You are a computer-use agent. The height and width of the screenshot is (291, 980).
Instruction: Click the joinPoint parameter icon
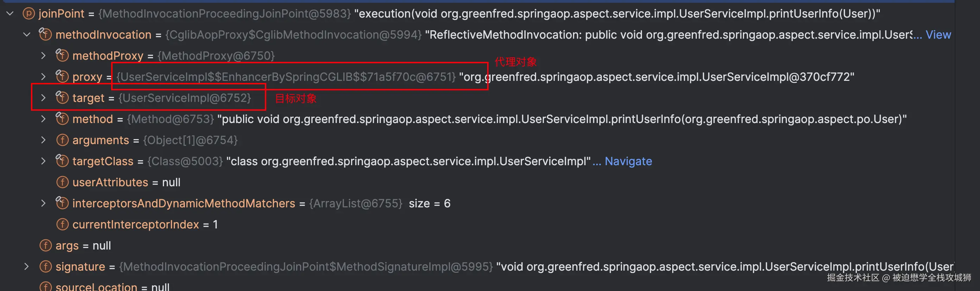coord(28,14)
